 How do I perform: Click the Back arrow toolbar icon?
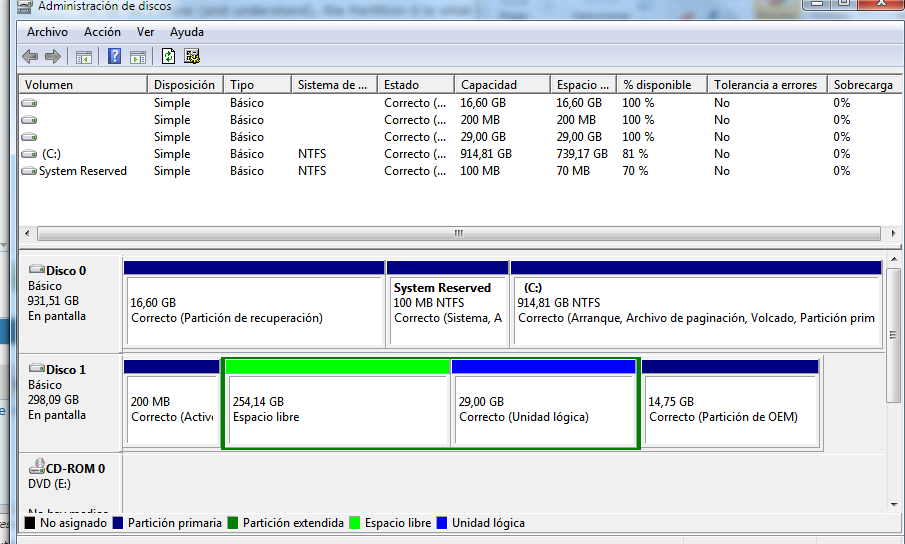click(x=30, y=57)
